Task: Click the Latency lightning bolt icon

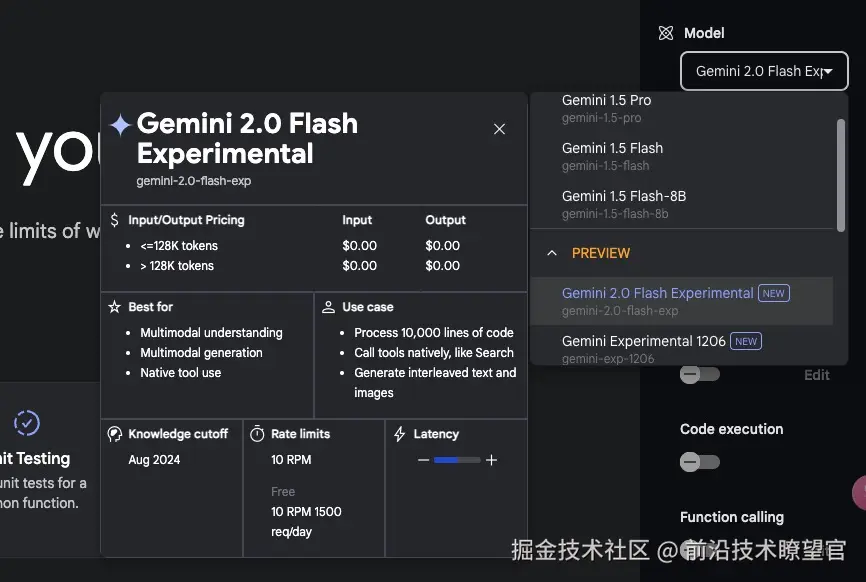Action: 400,434
